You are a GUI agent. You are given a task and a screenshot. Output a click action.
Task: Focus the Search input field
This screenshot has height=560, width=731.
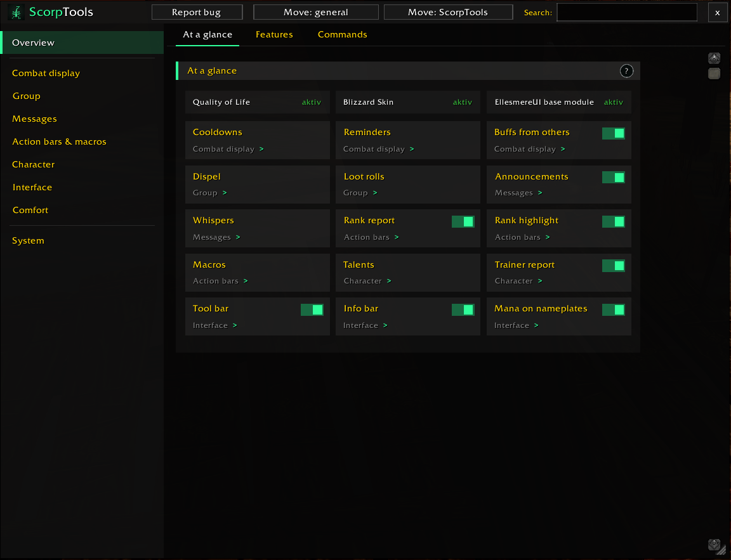pos(626,12)
